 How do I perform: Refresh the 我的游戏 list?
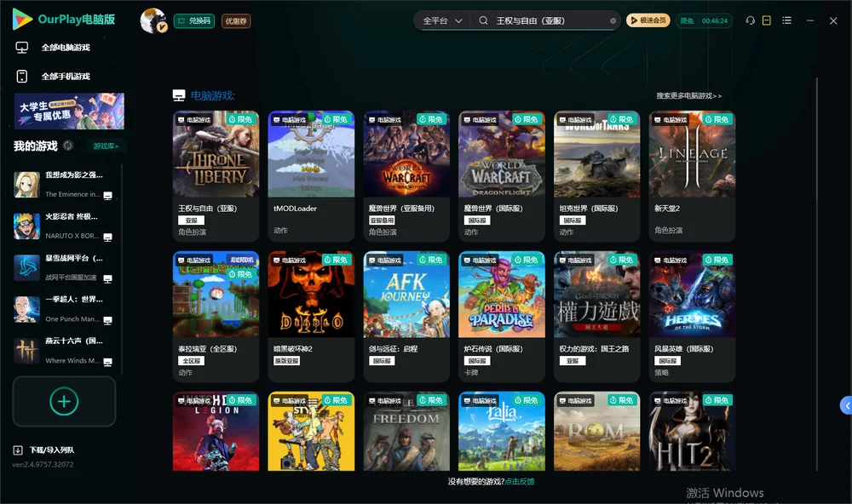point(68,146)
